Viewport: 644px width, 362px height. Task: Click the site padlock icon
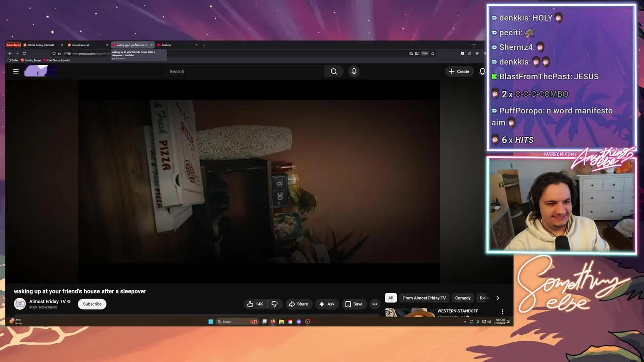[59, 53]
